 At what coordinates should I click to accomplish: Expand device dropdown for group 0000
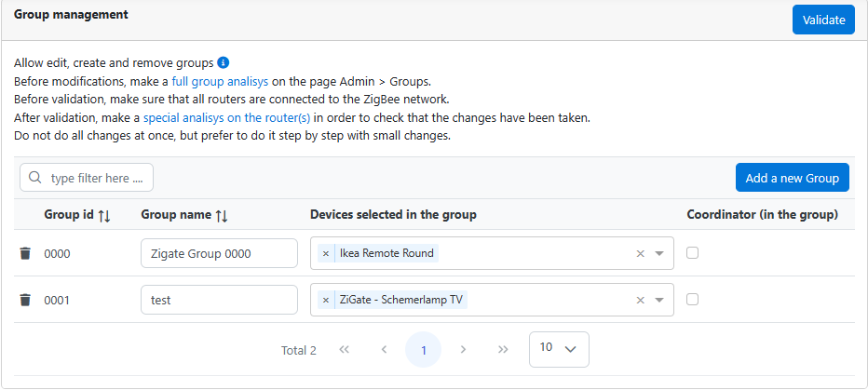coord(659,253)
